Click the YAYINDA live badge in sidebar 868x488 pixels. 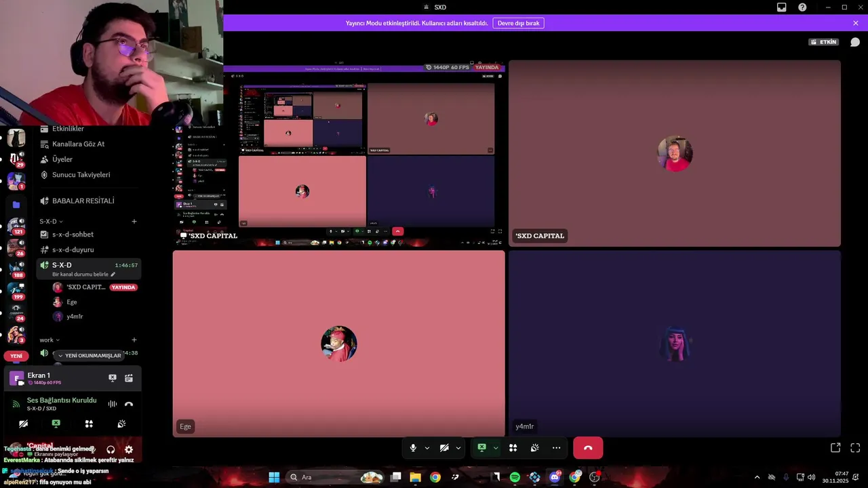pos(123,287)
